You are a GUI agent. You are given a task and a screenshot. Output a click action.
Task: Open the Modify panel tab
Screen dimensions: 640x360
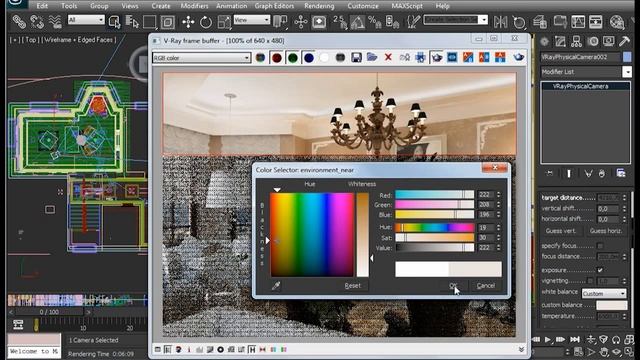point(560,41)
